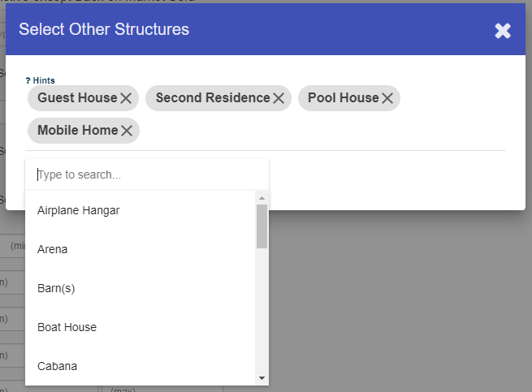Image resolution: width=532 pixels, height=392 pixels.
Task: Click the dropdown list scrollbar thumb
Action: coord(262,226)
